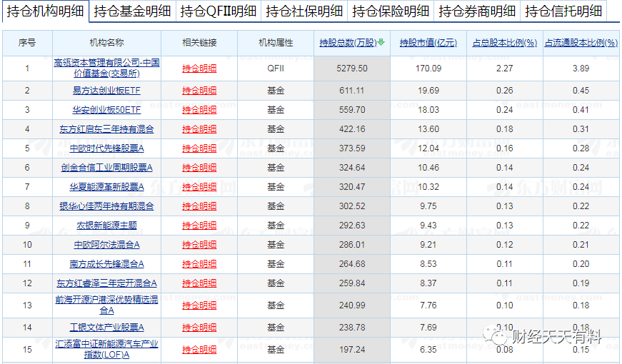The image size is (622, 364).
Task: Click 持仓明细 for 中欧时代先锋股票A row
Action: (x=199, y=148)
